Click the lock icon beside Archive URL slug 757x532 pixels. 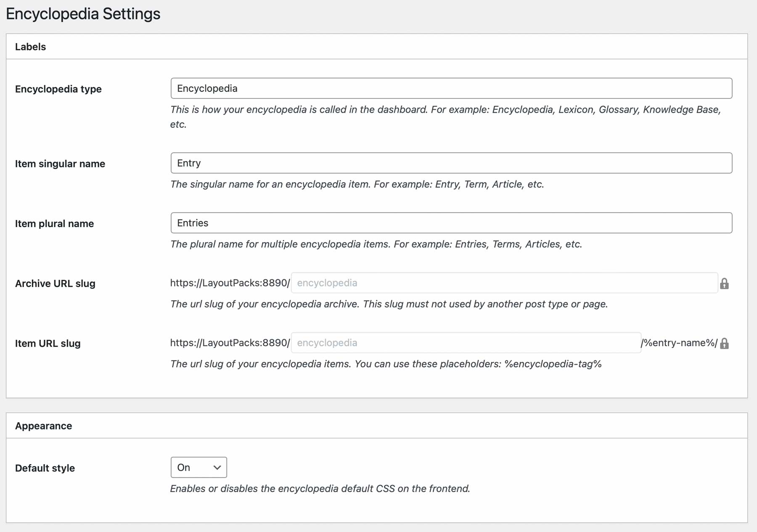click(725, 283)
